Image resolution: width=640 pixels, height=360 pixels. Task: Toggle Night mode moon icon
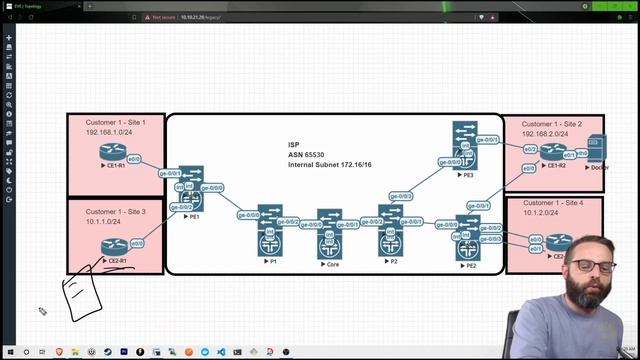(9, 181)
